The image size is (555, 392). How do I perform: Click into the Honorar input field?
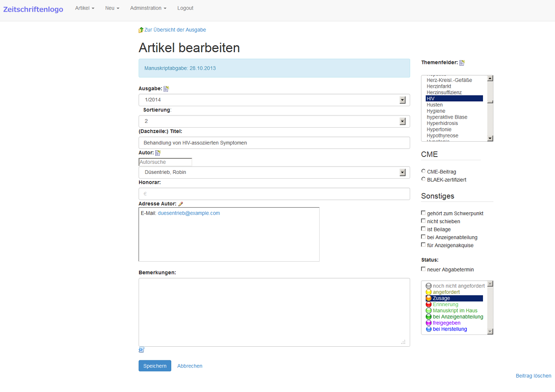point(274,194)
